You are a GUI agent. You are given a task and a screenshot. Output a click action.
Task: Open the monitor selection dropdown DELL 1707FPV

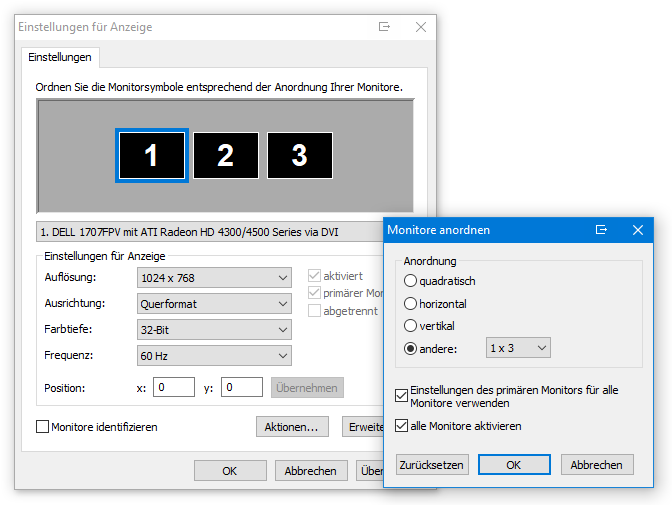[210, 232]
